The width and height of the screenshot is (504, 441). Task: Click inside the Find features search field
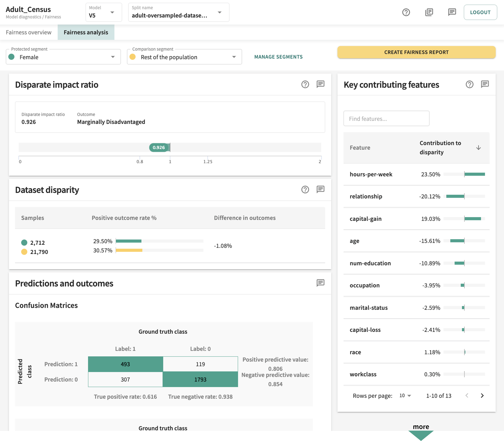coord(386,118)
